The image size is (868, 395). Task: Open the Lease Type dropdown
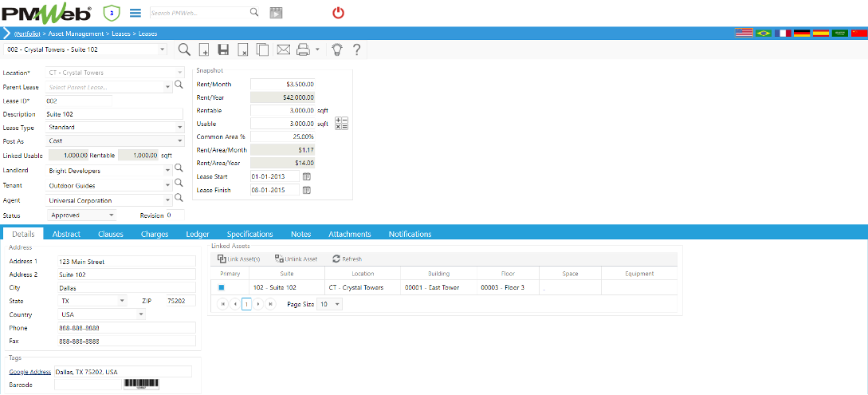(180, 128)
